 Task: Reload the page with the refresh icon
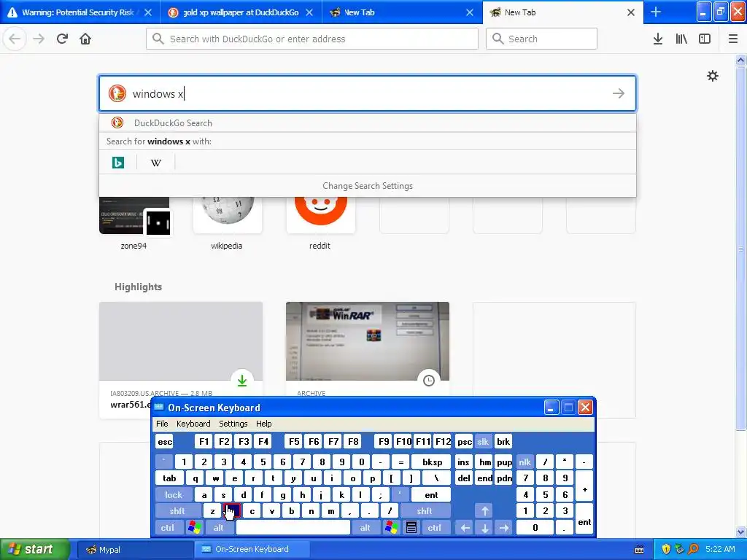[62, 39]
